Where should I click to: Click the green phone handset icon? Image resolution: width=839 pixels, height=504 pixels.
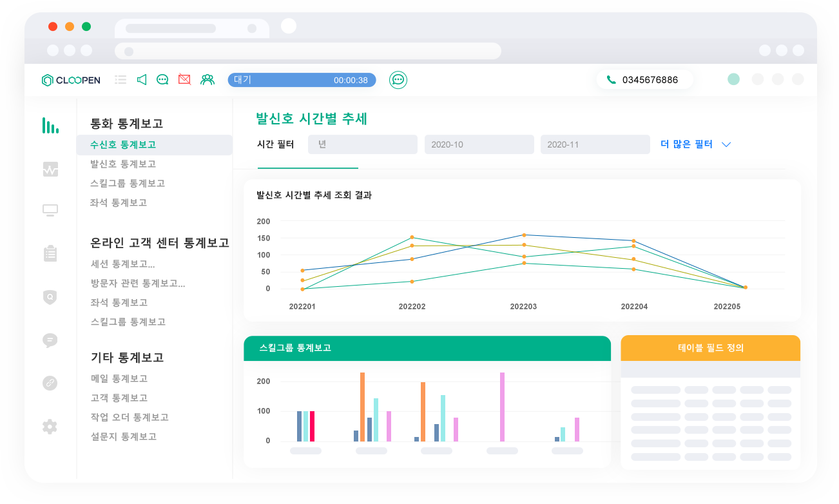[611, 80]
